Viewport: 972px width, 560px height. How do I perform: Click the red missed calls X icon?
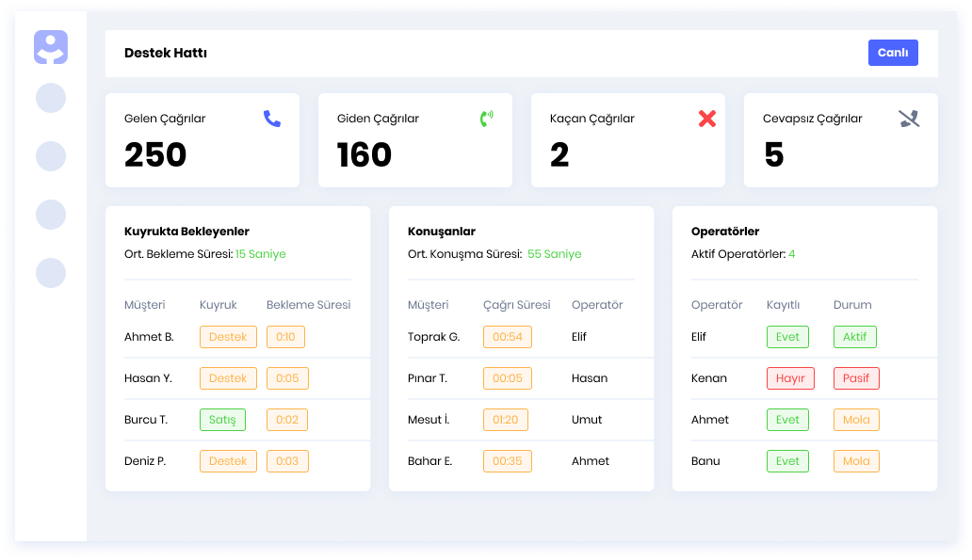click(706, 119)
